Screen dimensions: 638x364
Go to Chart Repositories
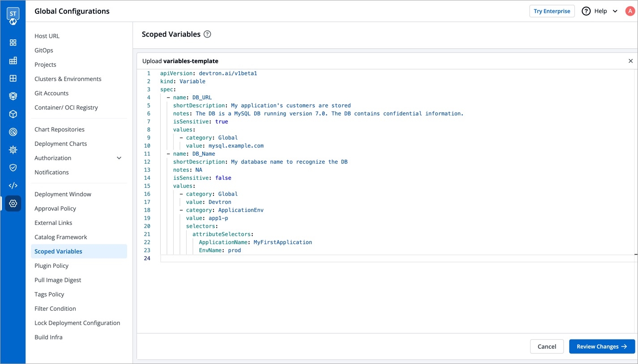(60, 129)
